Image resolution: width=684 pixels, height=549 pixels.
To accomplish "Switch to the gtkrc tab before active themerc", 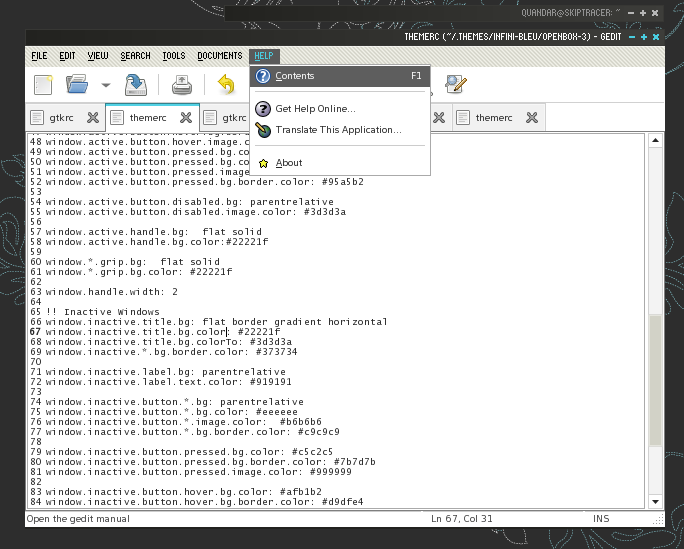I will (x=65, y=118).
